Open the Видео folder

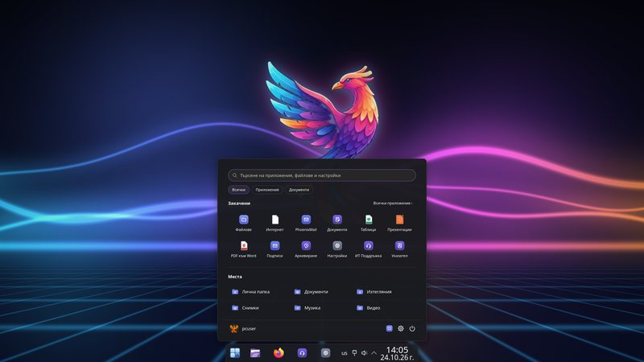tap(369, 308)
